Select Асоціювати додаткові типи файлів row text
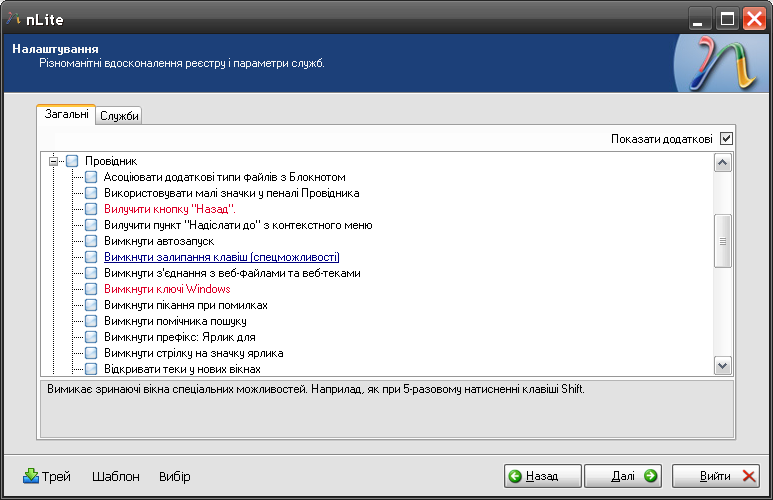 224,177
